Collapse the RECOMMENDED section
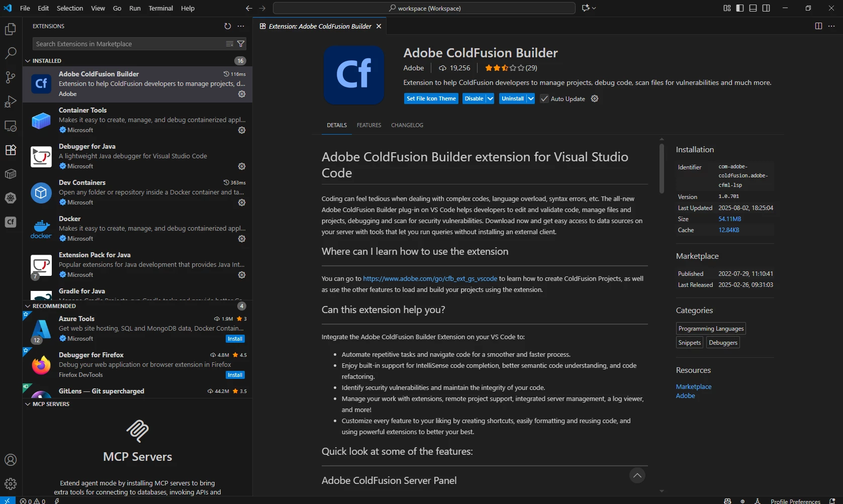This screenshot has height=504, width=843. [x=28, y=306]
